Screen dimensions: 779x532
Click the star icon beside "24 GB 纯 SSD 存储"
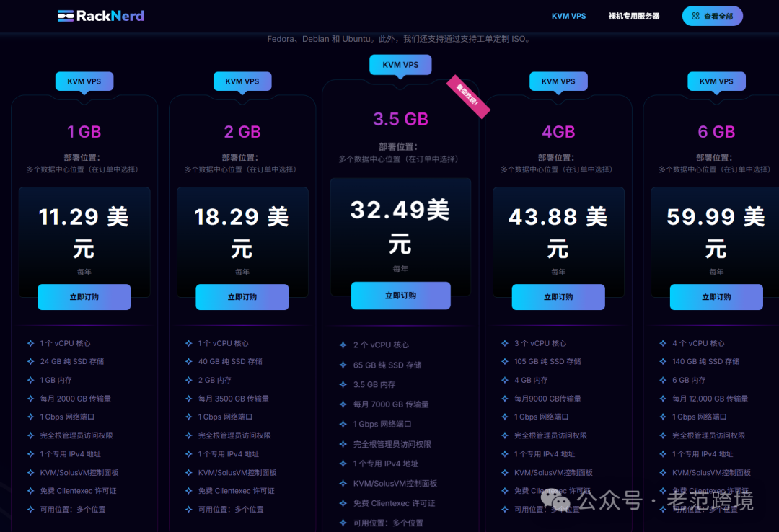31,362
